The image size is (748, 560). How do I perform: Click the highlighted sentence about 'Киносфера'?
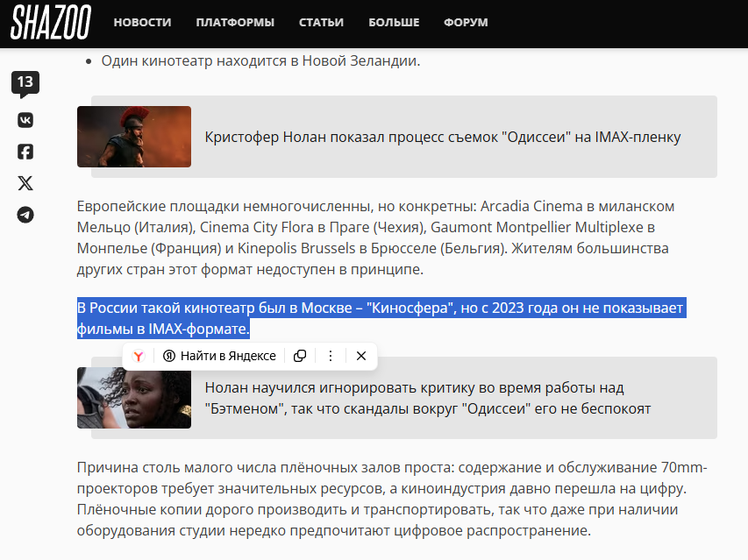click(381, 318)
